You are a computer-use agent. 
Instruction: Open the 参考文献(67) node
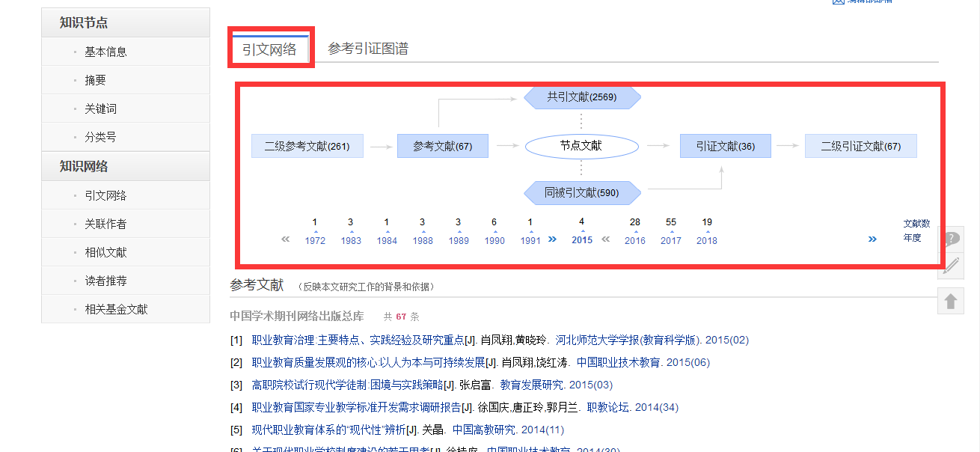click(x=442, y=145)
